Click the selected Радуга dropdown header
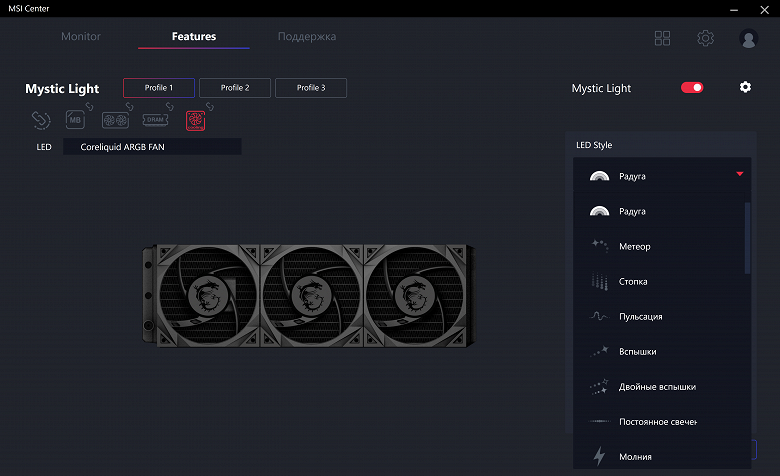780x476 pixels. pyautogui.click(x=662, y=176)
